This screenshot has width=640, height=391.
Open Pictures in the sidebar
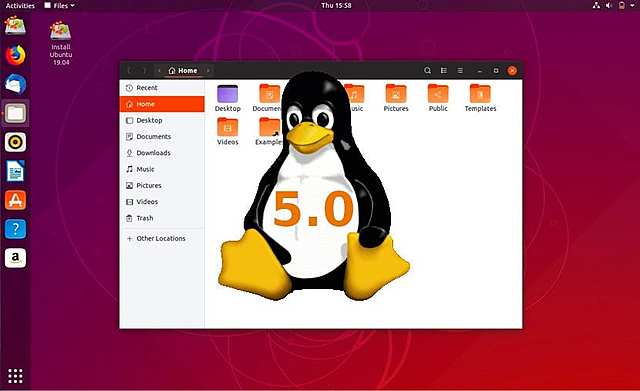coord(162,186)
